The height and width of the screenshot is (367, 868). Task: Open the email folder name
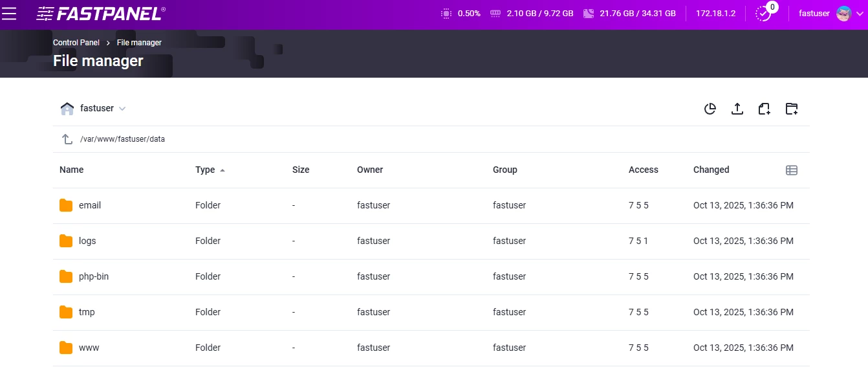tap(90, 205)
